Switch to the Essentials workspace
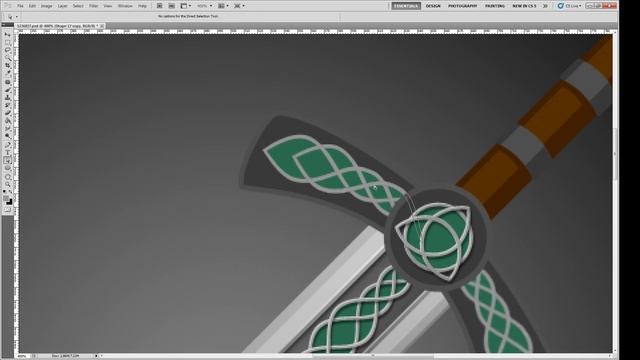The image size is (640, 360). pyautogui.click(x=406, y=6)
